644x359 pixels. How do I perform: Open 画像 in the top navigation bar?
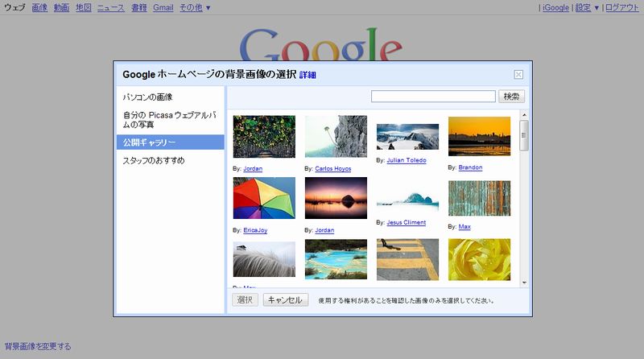coord(39,7)
